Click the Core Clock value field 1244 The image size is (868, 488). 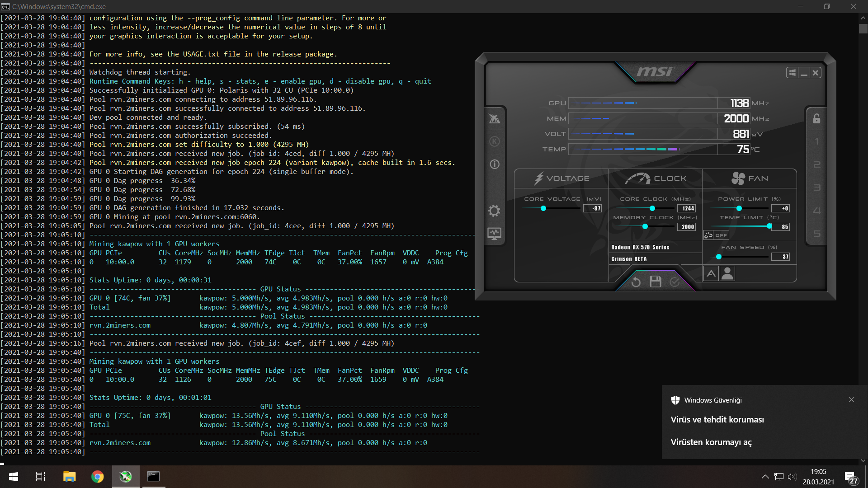(x=687, y=208)
